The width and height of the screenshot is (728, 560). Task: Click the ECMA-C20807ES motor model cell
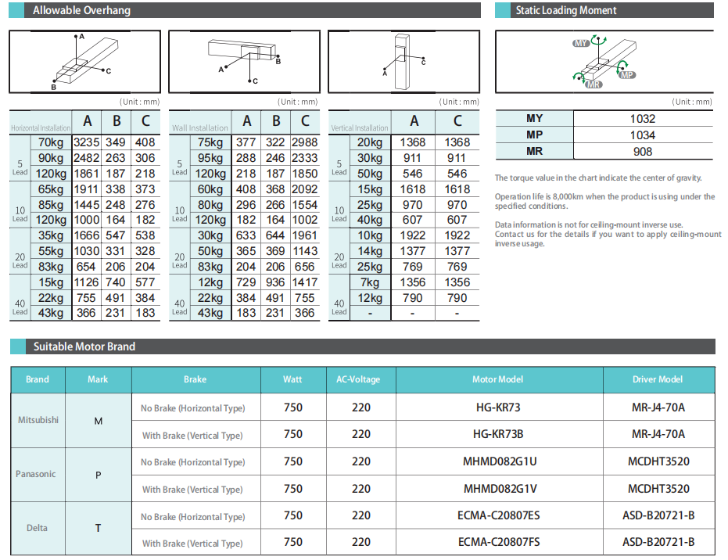coord(500,516)
